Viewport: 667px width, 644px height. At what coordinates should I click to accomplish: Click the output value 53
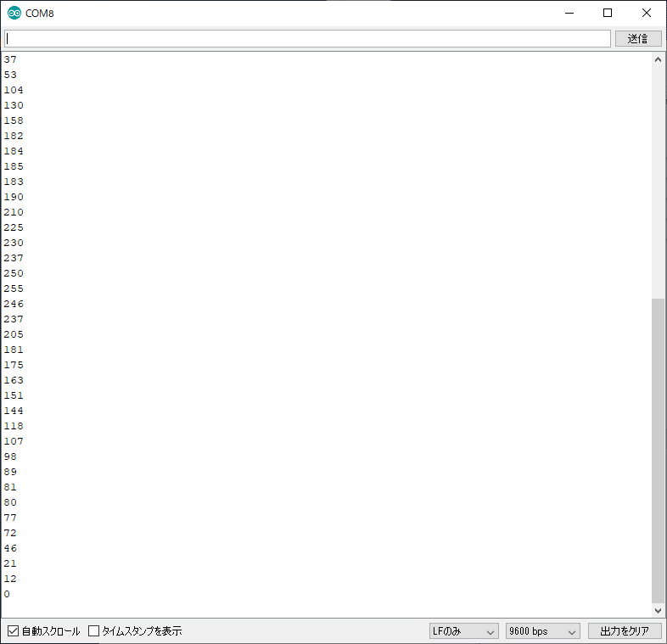point(10,75)
